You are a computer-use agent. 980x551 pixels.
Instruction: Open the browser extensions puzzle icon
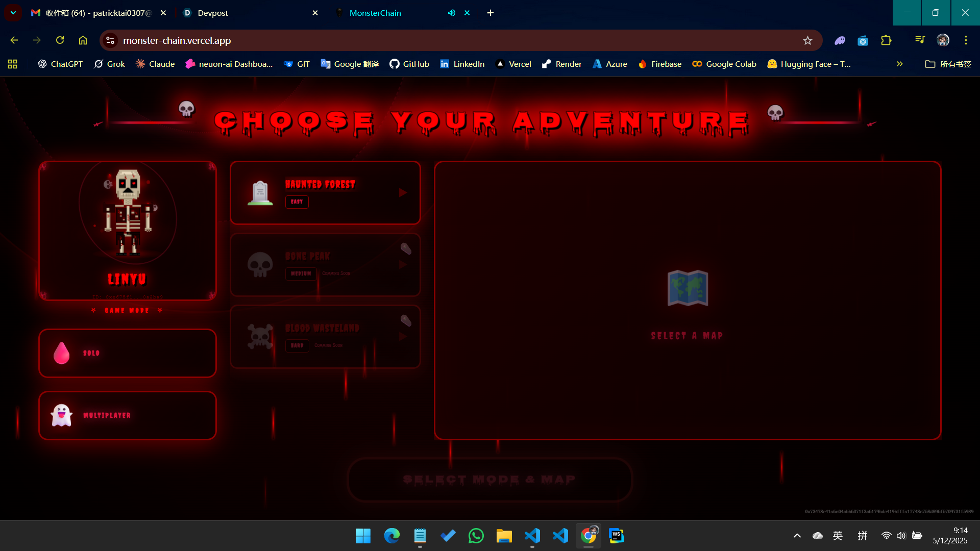(886, 40)
